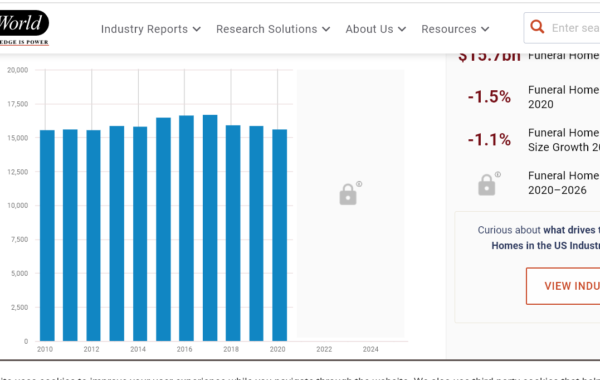This screenshot has width=600, height=380.
Task: Select the 2020 bar in chart
Action: pos(280,235)
